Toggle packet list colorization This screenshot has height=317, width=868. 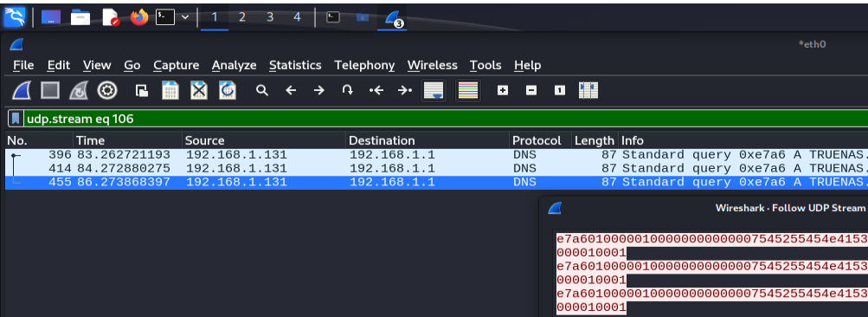tap(468, 90)
